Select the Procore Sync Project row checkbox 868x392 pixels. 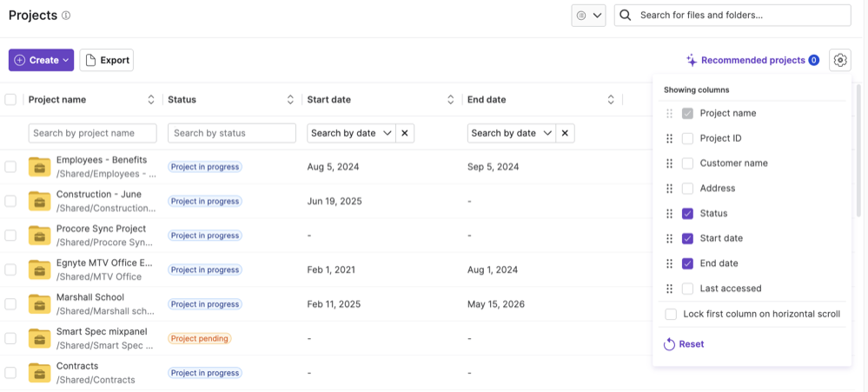(10, 236)
